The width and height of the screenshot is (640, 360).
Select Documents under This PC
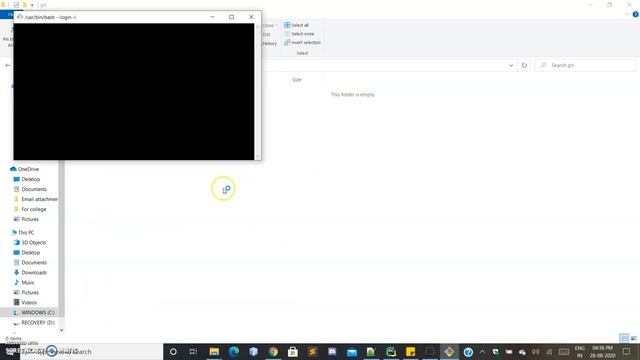coord(30,262)
